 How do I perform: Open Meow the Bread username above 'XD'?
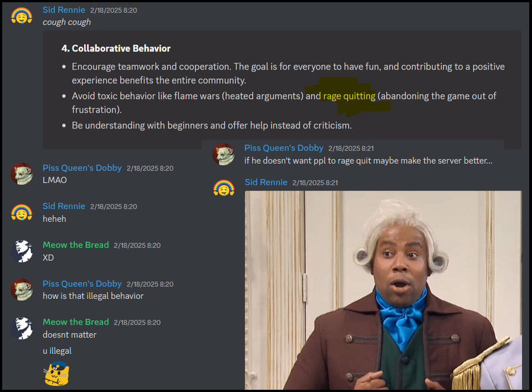pos(76,245)
